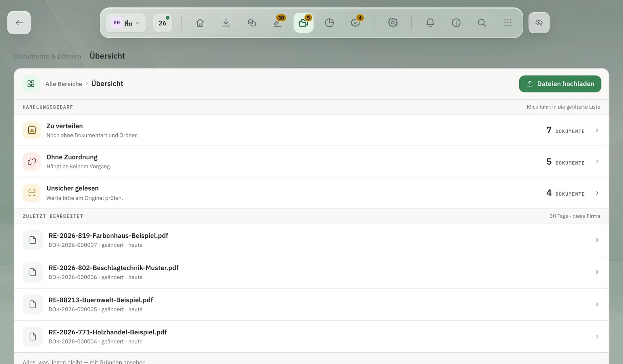Viewport: 623px width, 364px height.
Task: Open the notifications bell
Action: pos(430,23)
